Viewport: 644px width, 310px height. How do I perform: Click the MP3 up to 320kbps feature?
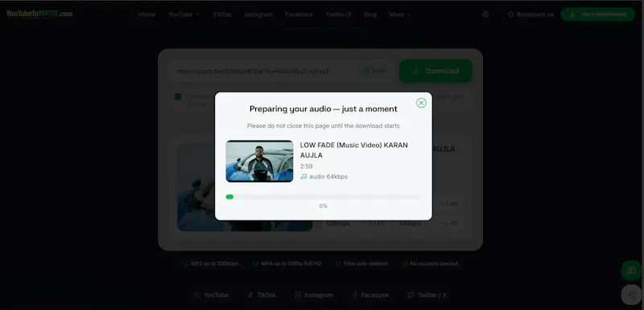click(x=211, y=263)
